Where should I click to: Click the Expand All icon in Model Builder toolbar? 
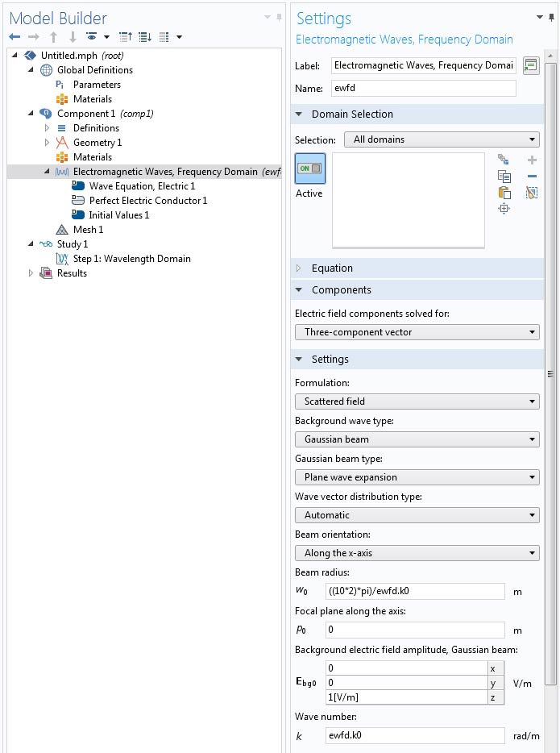pos(144,37)
